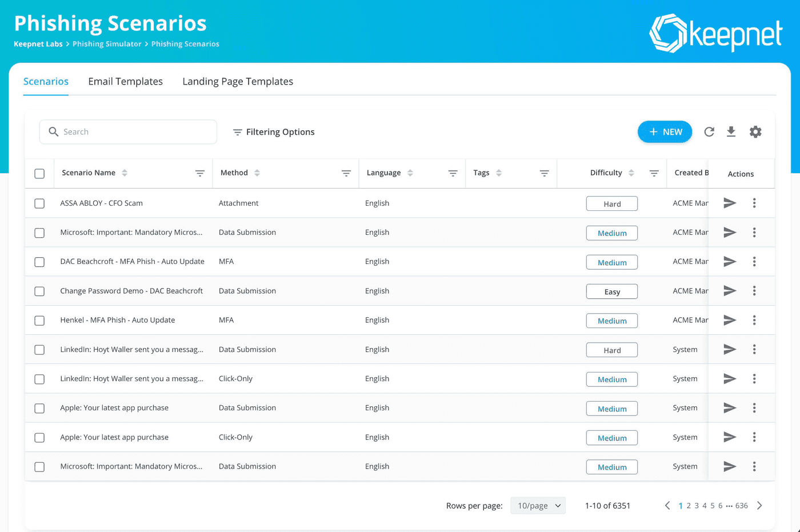
Task: Check the LinkedIn Click-Only row
Action: tap(39, 379)
